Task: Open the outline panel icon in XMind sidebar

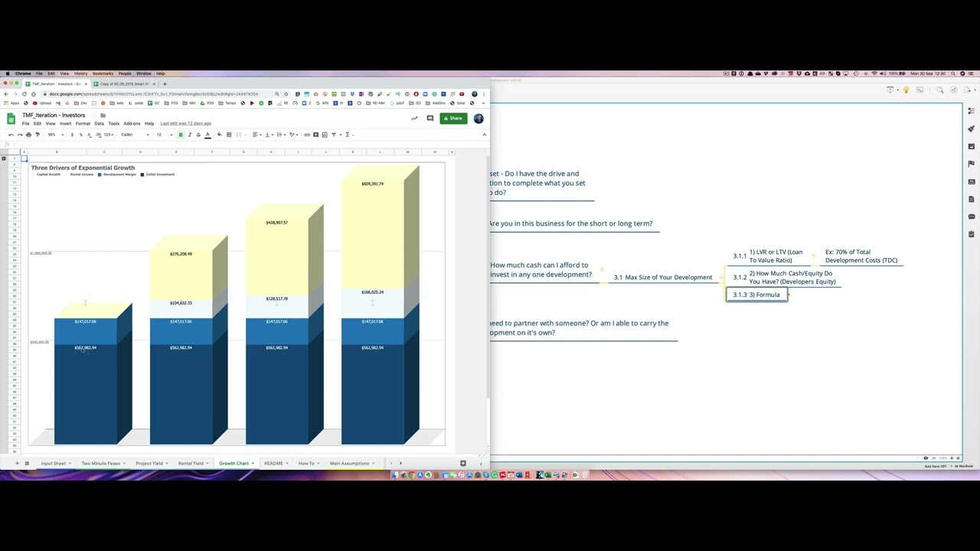Action: 971,111
